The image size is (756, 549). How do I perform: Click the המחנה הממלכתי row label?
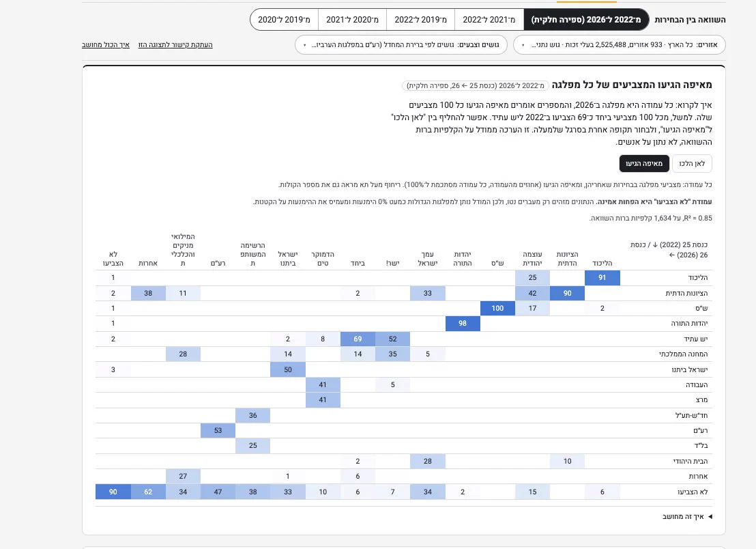[683, 354]
